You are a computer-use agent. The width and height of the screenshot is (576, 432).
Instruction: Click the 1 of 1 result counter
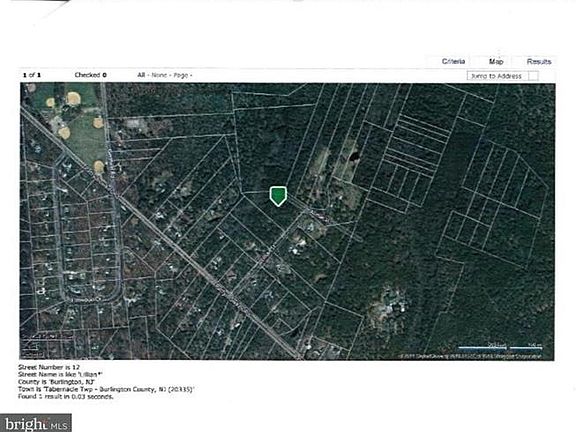32,75
